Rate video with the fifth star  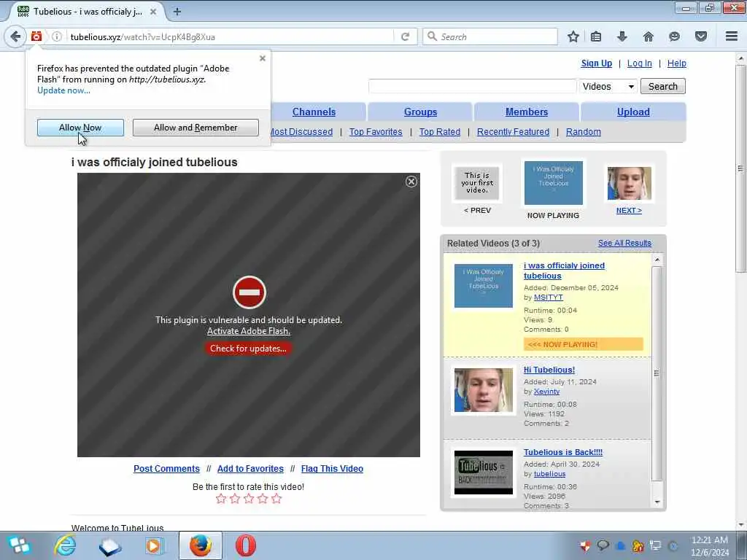pos(276,499)
